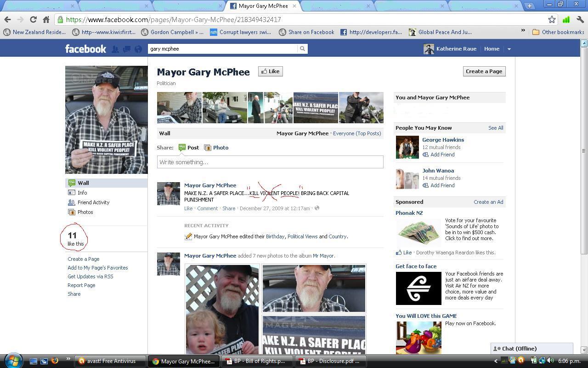Open Chat (Offline) bar
This screenshot has width=588, height=368.
(x=531, y=349)
